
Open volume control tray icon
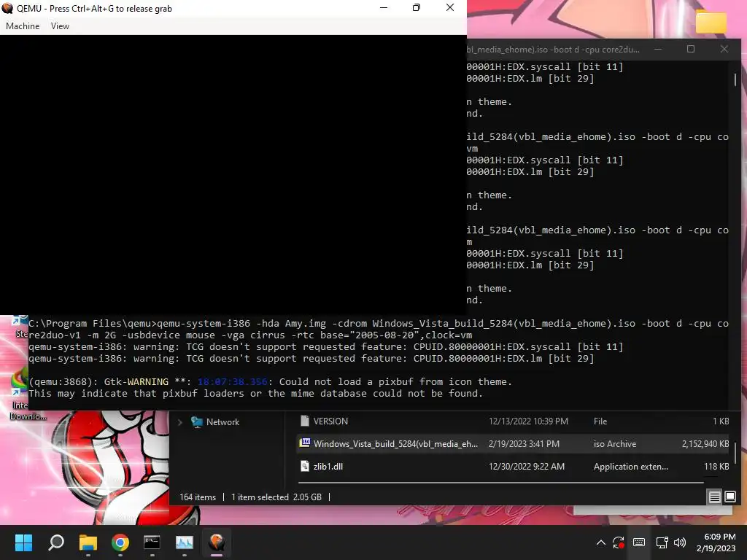(x=680, y=542)
